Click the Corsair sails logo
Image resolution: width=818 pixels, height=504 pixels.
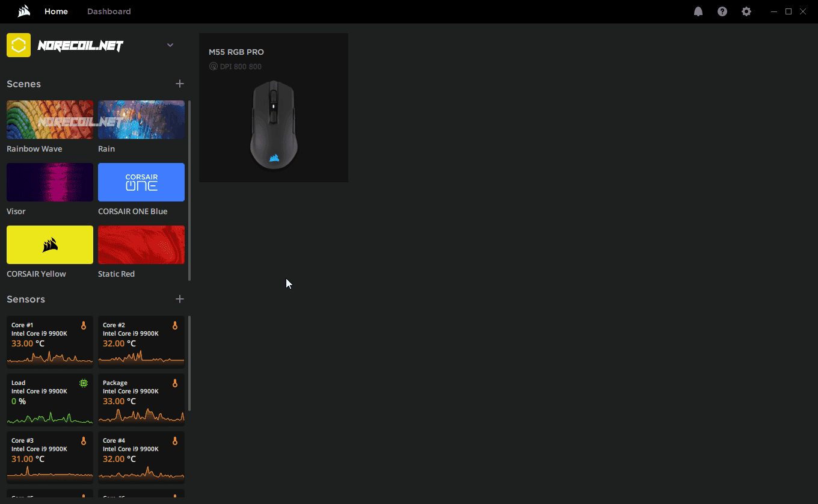(x=24, y=11)
